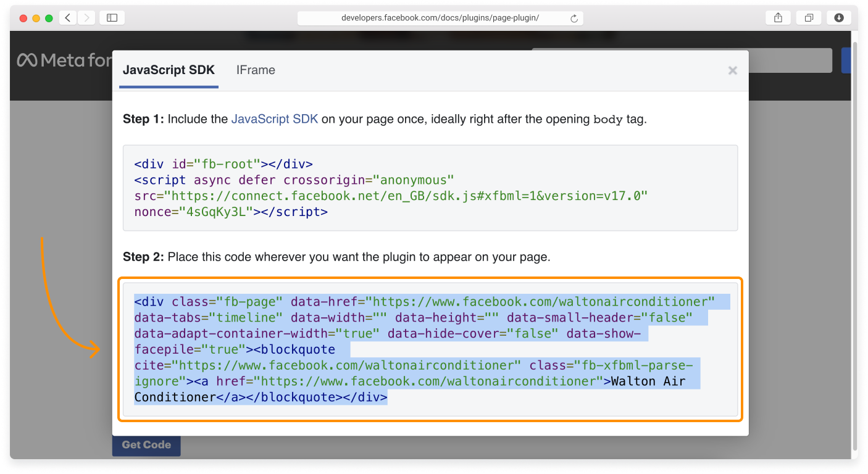Go forward using Safari forward arrow
Viewport: 868px width, 474px height.
pos(86,18)
